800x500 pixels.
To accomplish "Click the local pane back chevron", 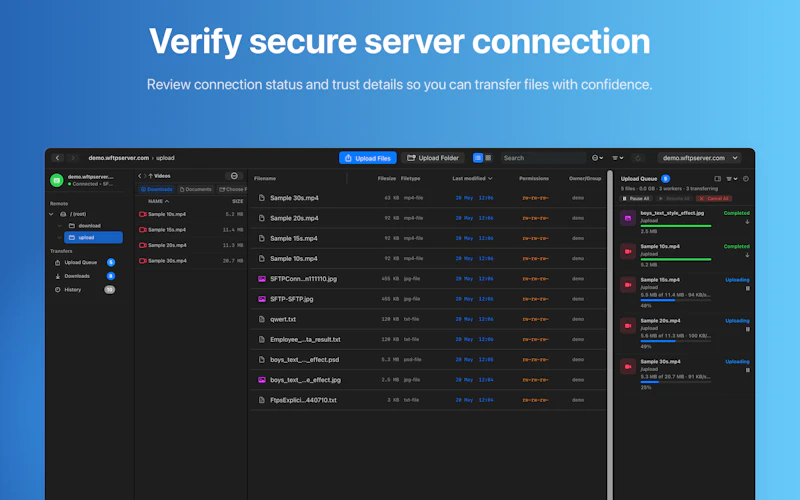I will pos(140,176).
